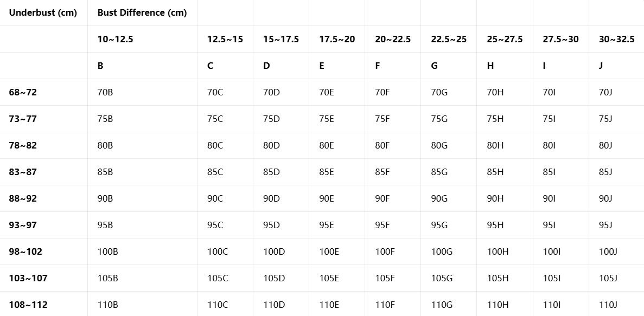Select the 10~12.5 range header
The width and height of the screenshot is (644, 316).
click(116, 39)
